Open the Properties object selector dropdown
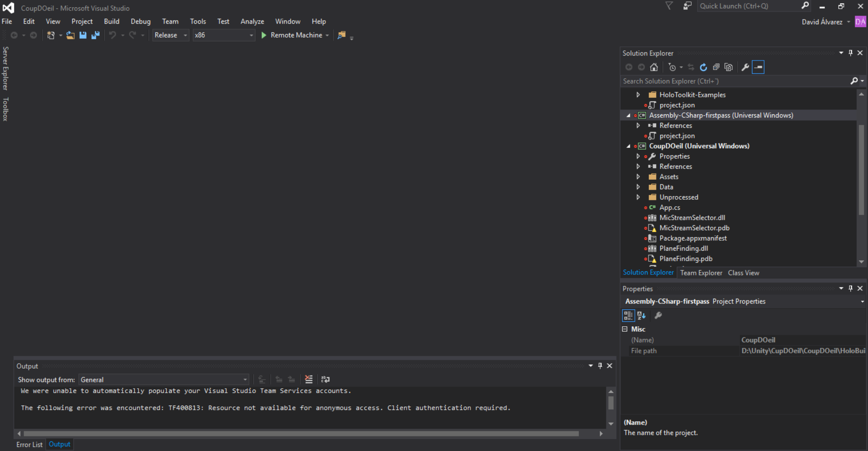 [x=862, y=302]
